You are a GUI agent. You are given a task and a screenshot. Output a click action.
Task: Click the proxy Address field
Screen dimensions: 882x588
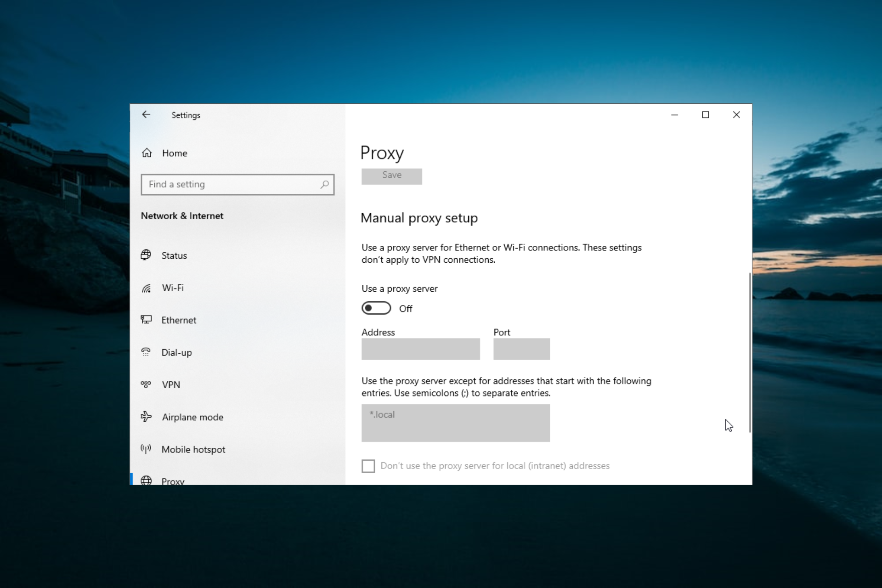[x=420, y=349]
